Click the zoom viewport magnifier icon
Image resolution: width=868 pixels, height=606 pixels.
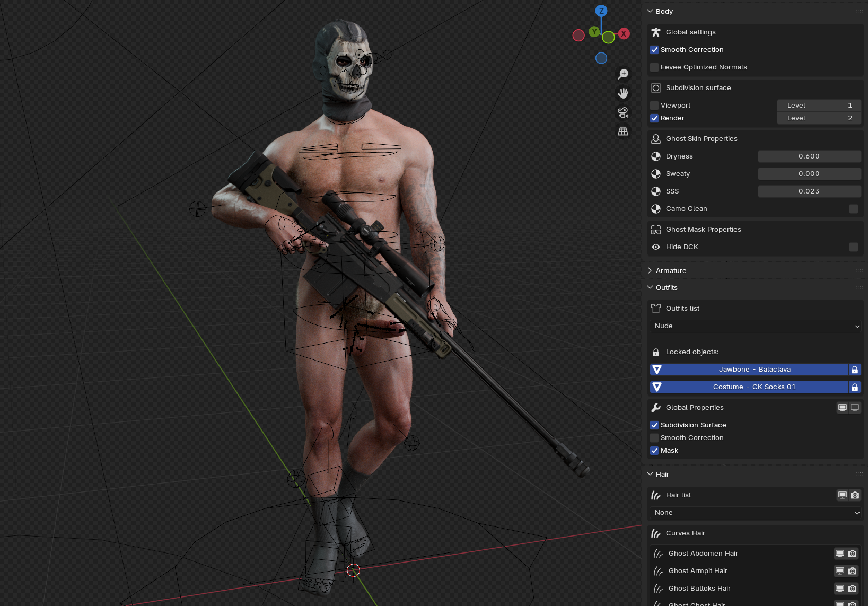623,74
